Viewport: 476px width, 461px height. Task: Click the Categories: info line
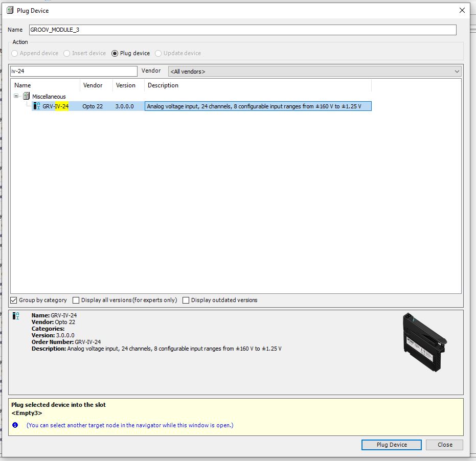click(48, 329)
